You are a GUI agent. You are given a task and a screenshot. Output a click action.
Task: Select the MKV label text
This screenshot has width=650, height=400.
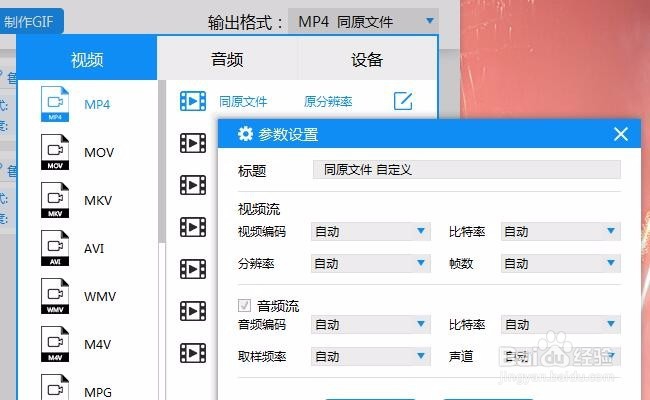coord(98,200)
